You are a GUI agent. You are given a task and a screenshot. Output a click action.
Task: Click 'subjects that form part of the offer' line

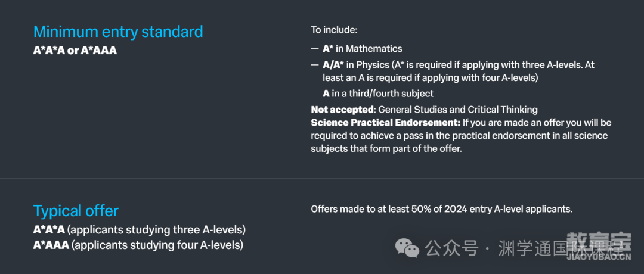(386, 148)
